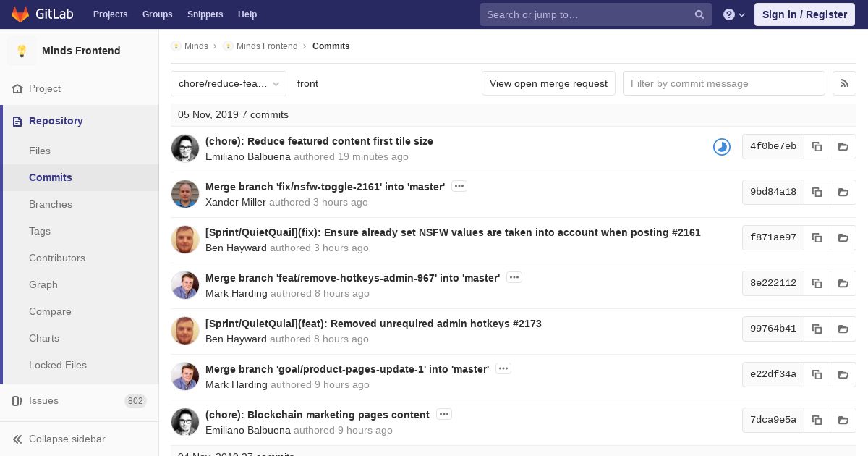Copy commit SHA 99764b41
Image resolution: width=868 pixels, height=456 pixels.
(x=817, y=329)
